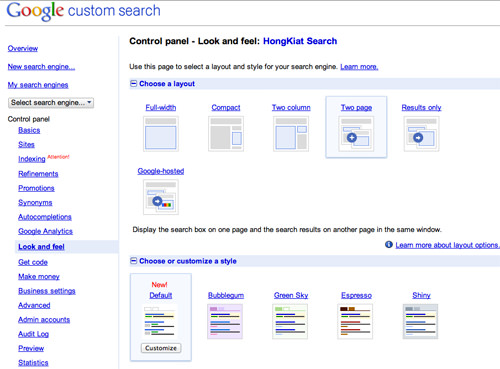500x369 pixels.
Task: Open the Synonyms page
Action: [35, 203]
